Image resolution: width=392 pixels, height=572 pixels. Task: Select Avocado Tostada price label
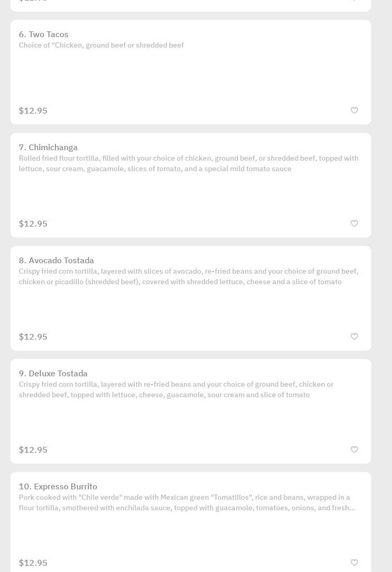tap(33, 337)
